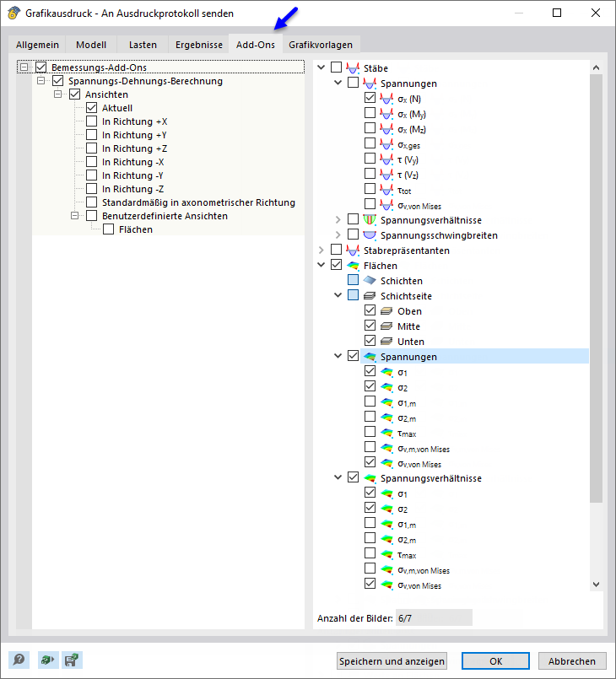Open the Ergebnisse tab
The height and width of the screenshot is (679, 616).
199,45
